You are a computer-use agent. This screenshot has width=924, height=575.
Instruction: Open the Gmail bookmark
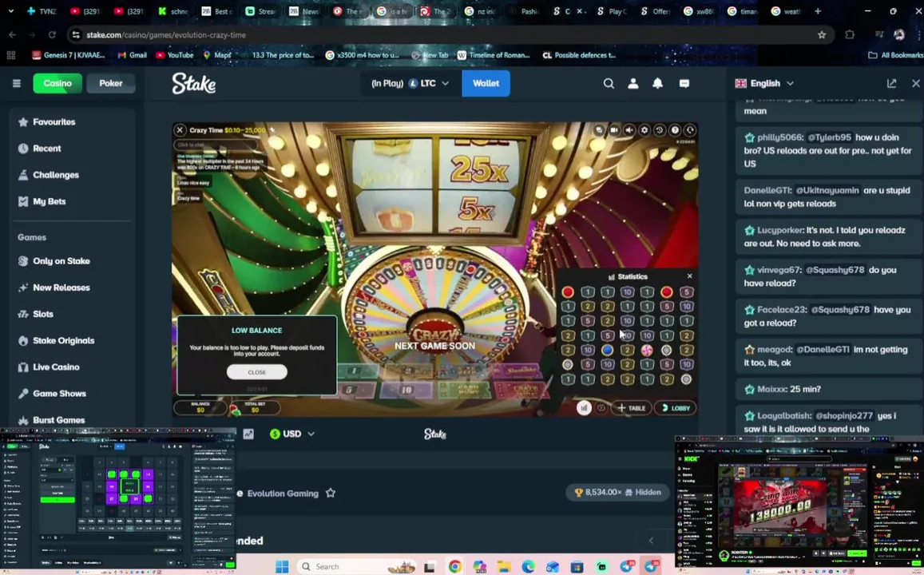pos(132,55)
